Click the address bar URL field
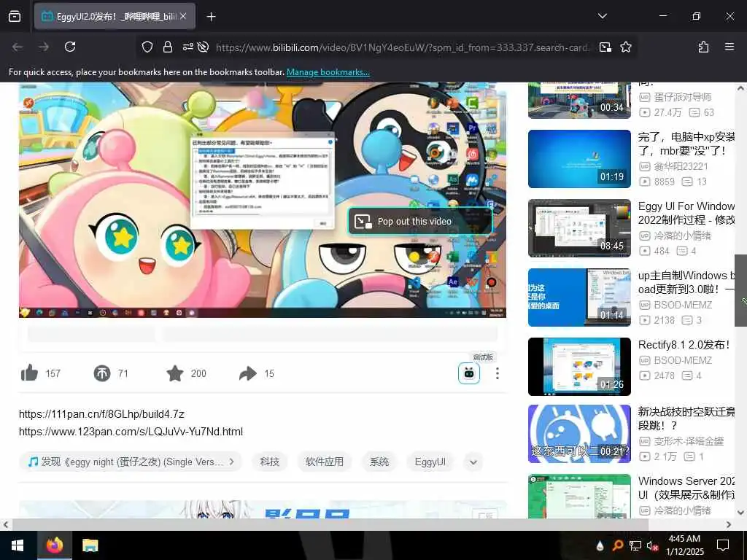 click(403, 47)
